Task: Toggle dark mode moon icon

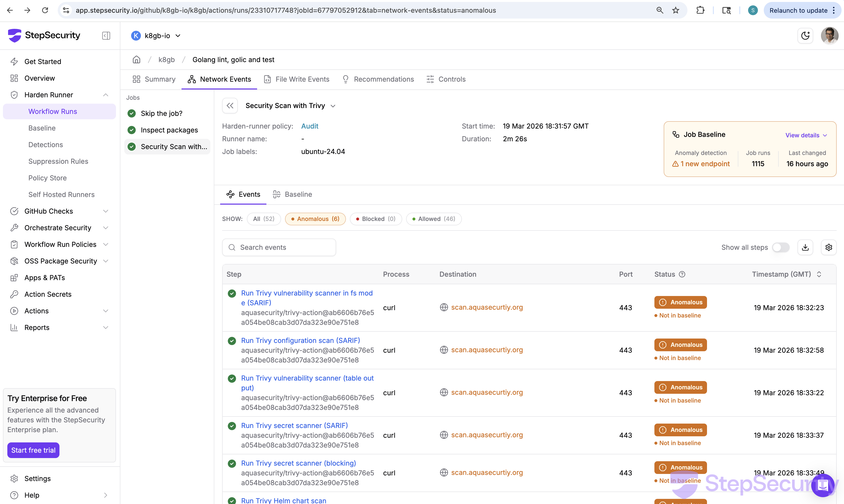Action: [x=805, y=36]
